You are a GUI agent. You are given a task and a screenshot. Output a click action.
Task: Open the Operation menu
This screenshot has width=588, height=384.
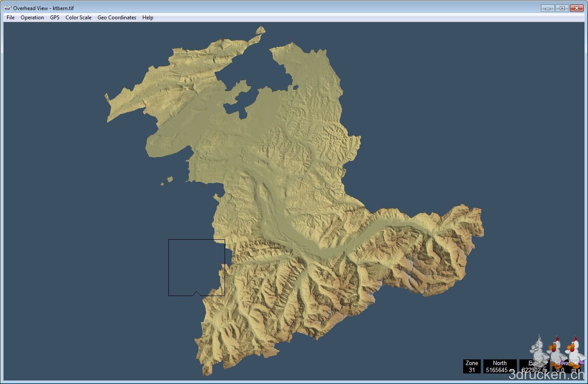[x=32, y=18]
